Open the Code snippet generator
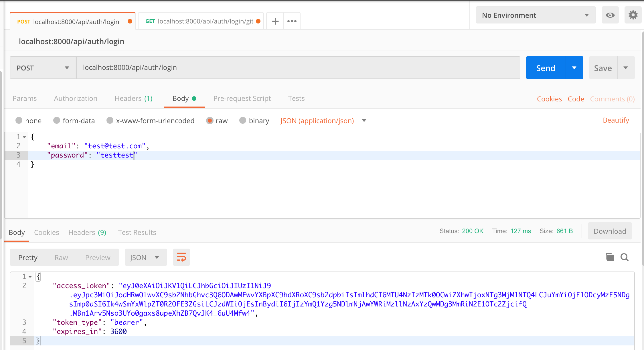 coord(576,99)
